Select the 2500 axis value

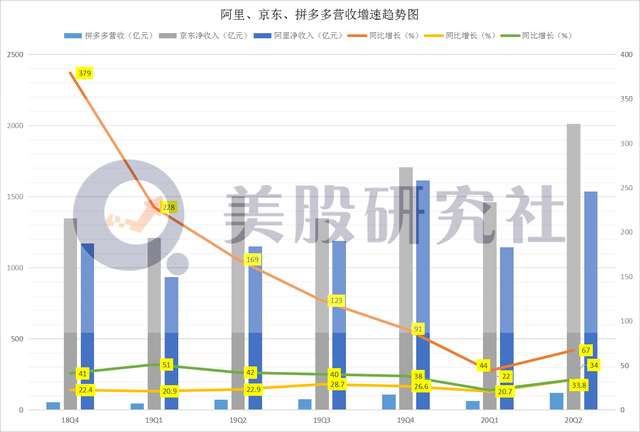point(15,54)
